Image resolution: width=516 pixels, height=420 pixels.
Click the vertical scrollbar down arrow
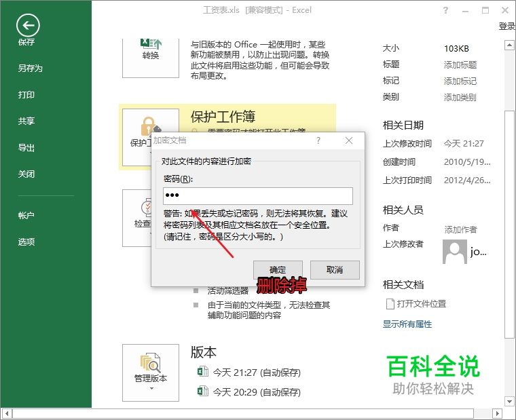click(x=509, y=402)
